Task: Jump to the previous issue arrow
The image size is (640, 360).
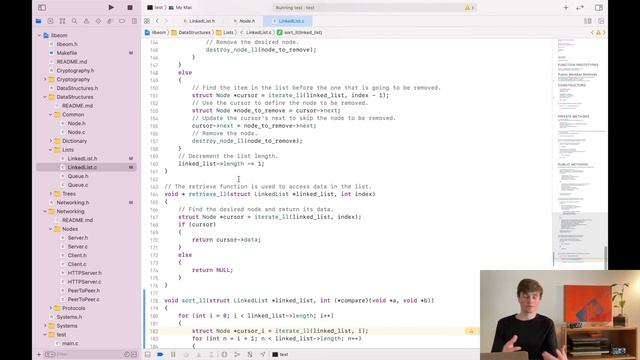Action: (x=592, y=32)
